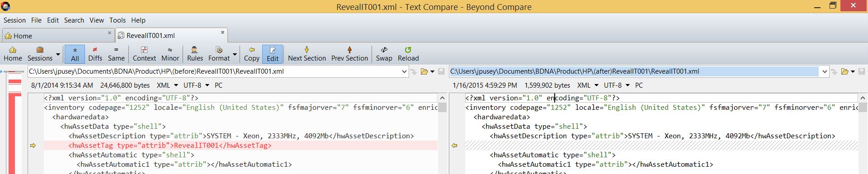Open the Rules dialog

point(195,54)
